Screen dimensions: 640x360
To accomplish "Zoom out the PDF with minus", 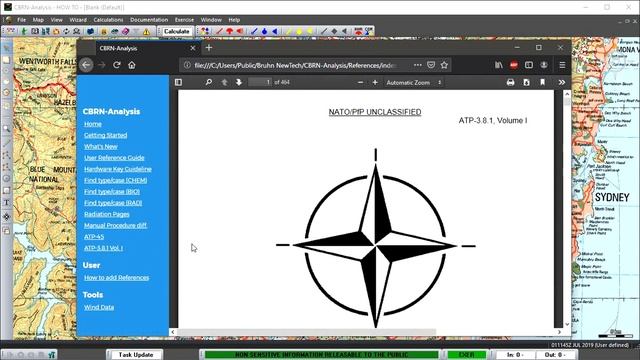I will coord(360,82).
